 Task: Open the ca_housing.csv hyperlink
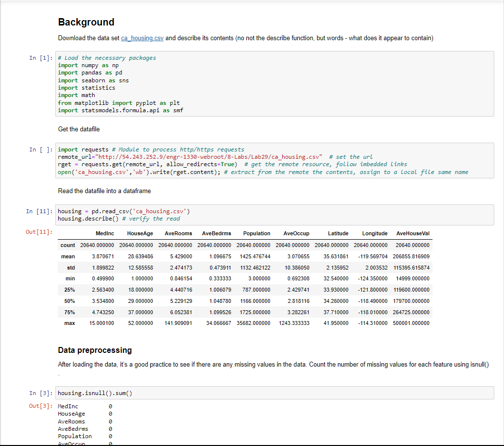pos(142,38)
